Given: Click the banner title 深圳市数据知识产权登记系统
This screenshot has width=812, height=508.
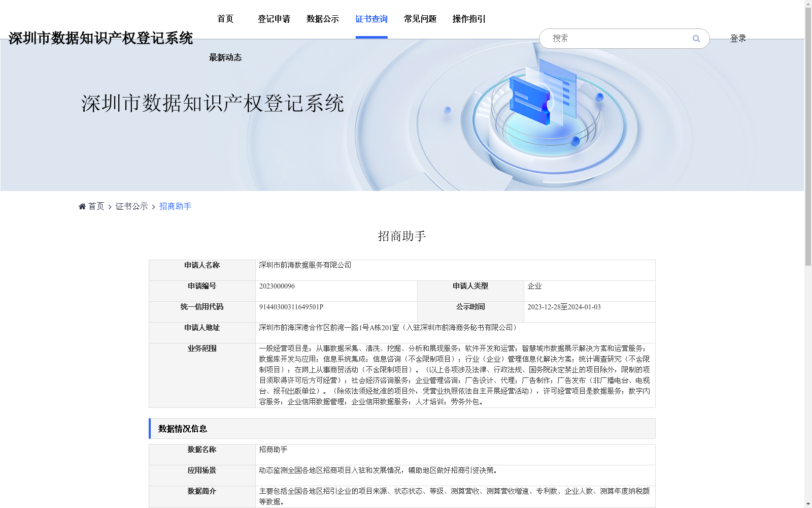Looking at the screenshot, I should [213, 103].
